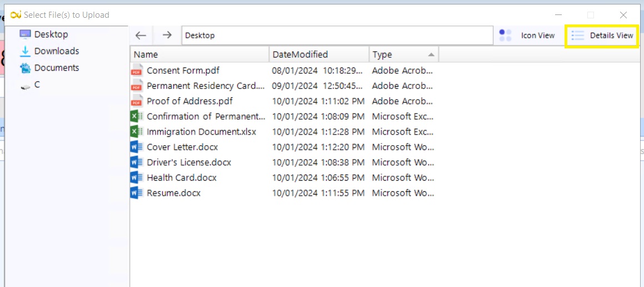The image size is (644, 287).
Task: Click the Type column sort arrow
Action: [x=431, y=55]
